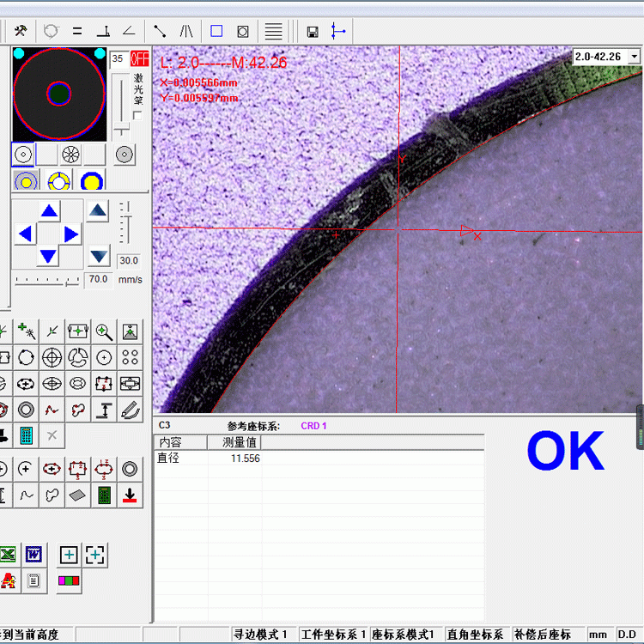The width and height of the screenshot is (644, 644).
Task: Select the crosshair target circle tool
Action: 52,357
